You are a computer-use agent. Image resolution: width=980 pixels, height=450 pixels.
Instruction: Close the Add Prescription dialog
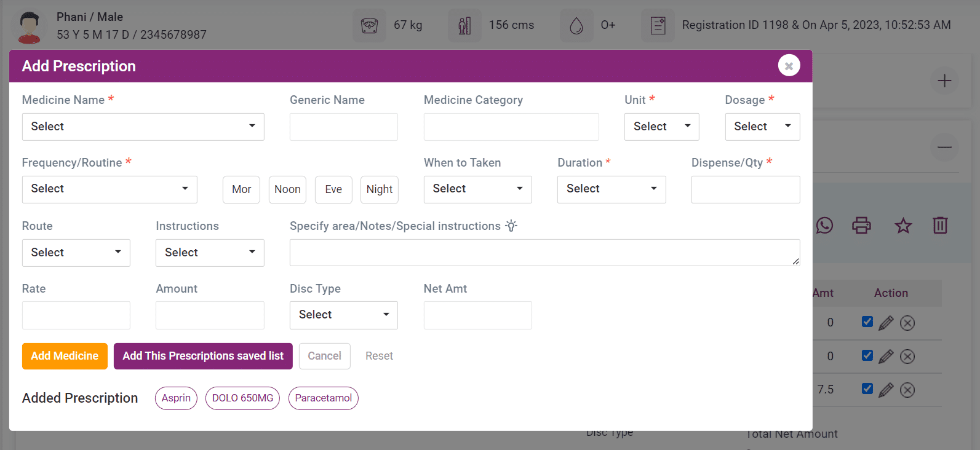(x=789, y=66)
